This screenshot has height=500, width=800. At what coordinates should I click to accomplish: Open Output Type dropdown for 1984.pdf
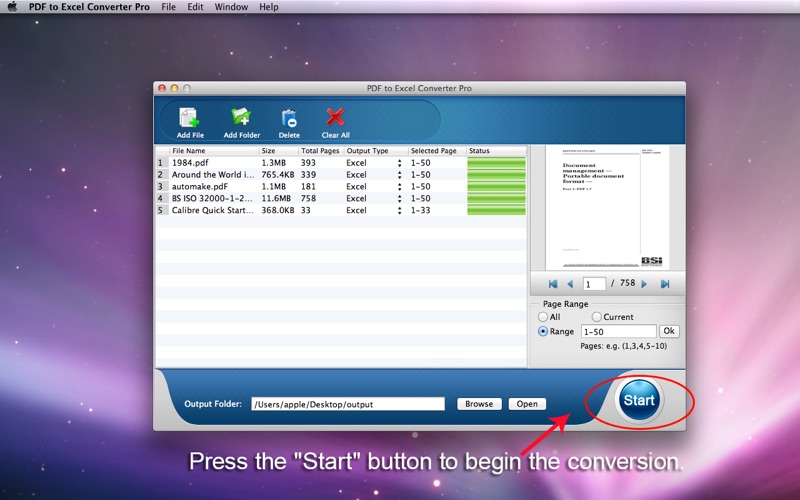tap(399, 163)
